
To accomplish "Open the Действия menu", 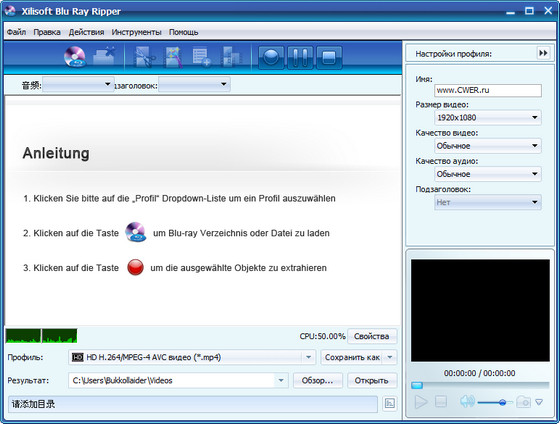I will (86, 32).
